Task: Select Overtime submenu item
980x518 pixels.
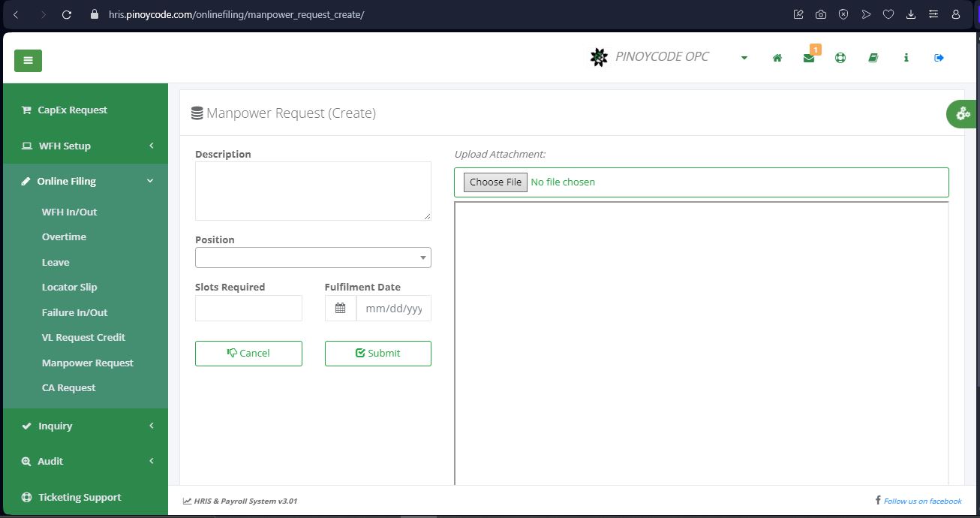Action: point(64,236)
